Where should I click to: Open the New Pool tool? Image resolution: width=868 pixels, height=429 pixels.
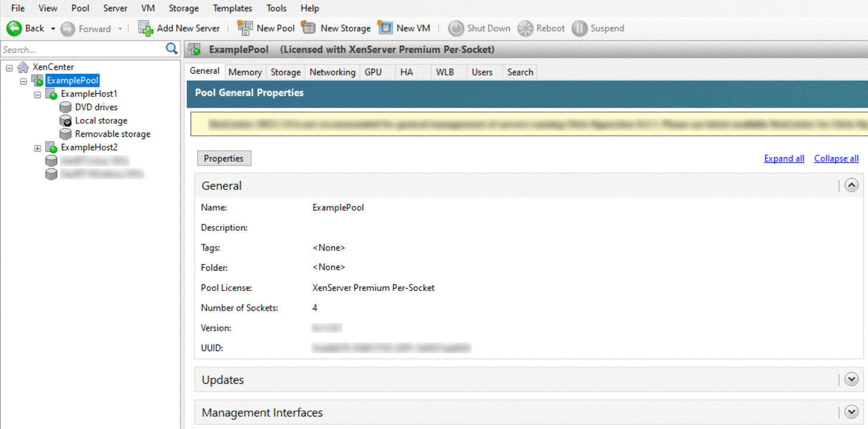coord(245,28)
